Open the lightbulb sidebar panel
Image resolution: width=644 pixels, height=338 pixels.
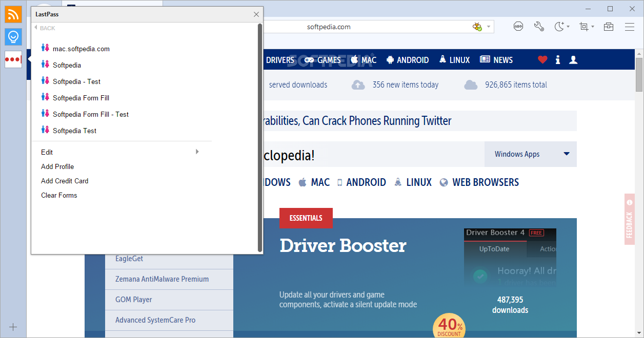[13, 36]
